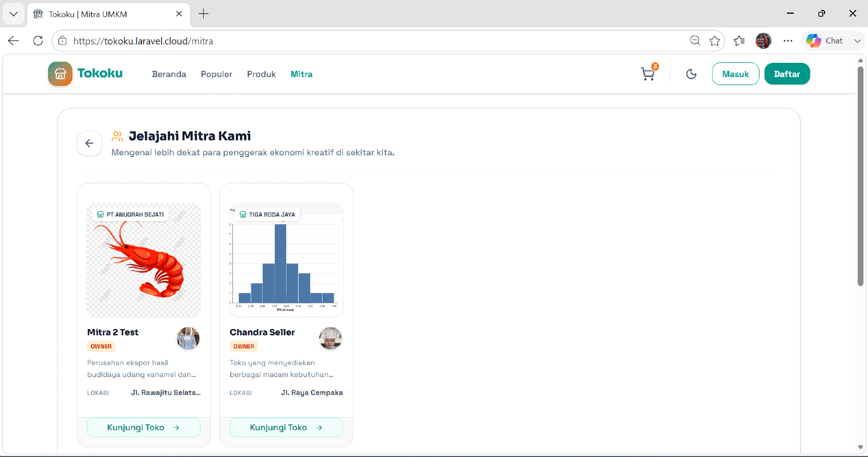868x457 pixels.
Task: Open the Tiga Roda Jaya chart thumbnail
Action: 286,260
